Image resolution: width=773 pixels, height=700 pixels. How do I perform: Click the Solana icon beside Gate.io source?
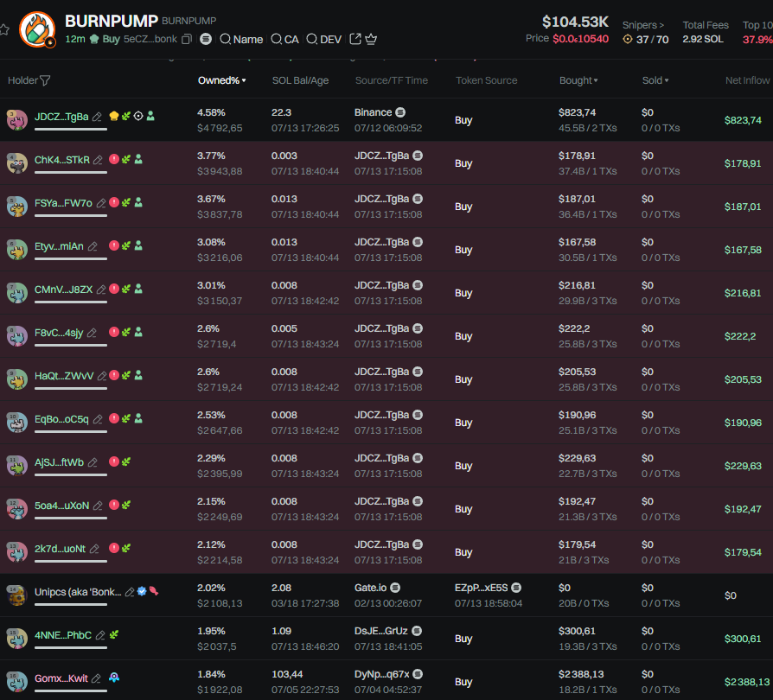(395, 588)
